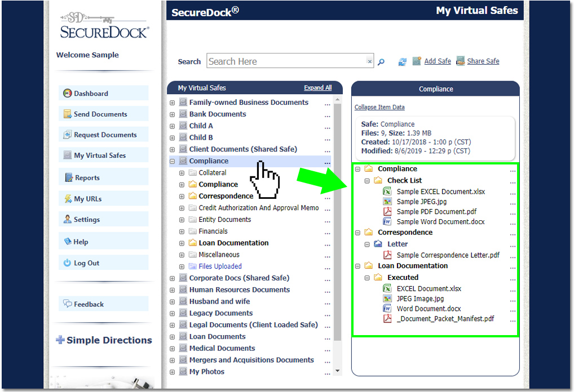The width and height of the screenshot is (574, 392).
Task: Expand the Child A safe
Action: pos(172,126)
